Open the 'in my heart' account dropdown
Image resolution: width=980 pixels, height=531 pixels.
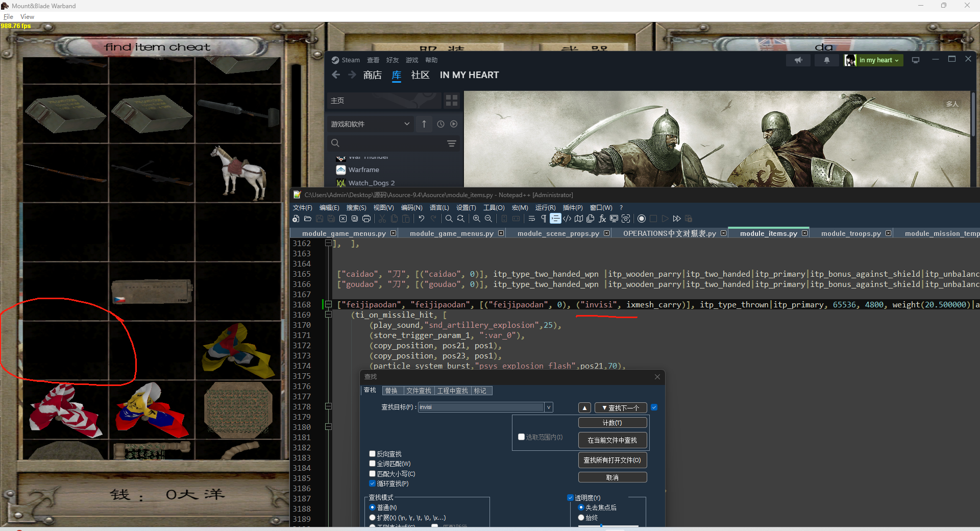880,60
